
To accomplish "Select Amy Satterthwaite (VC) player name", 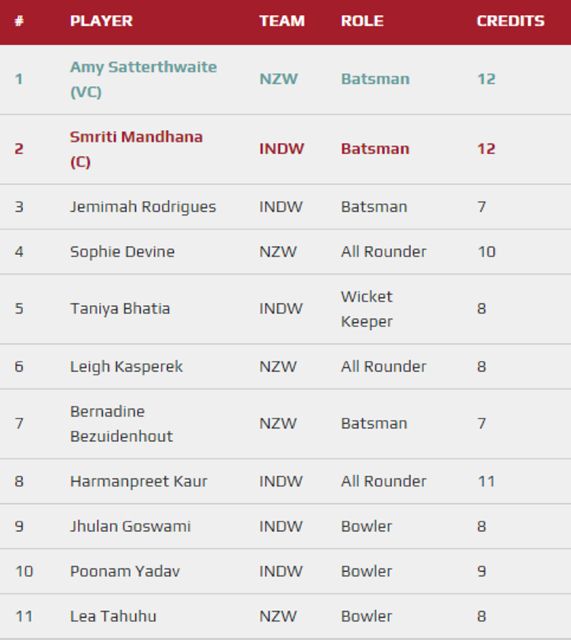I will click(x=143, y=79).
